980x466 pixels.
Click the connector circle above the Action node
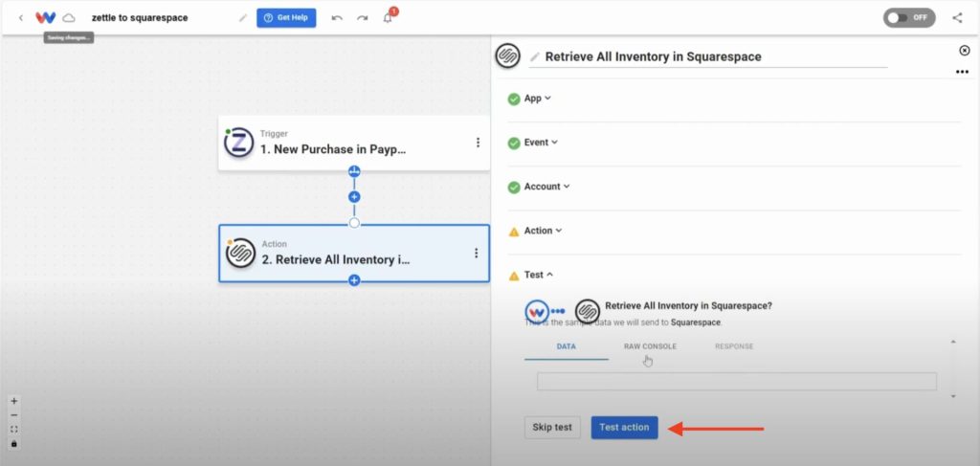click(354, 223)
